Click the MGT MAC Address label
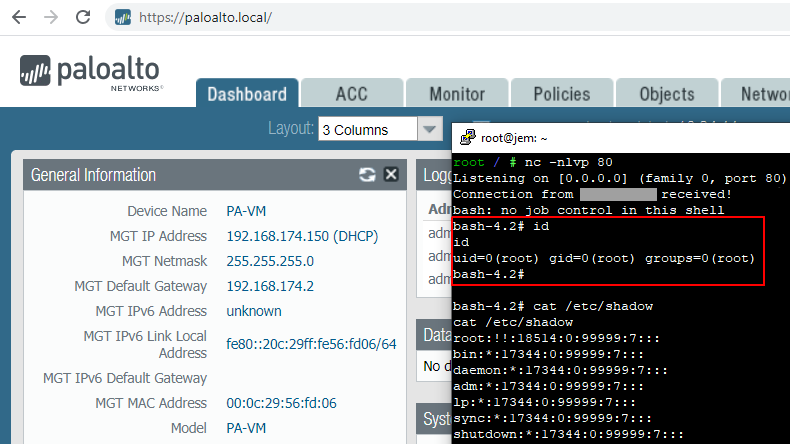This screenshot has height=444, width=790. tap(151, 403)
